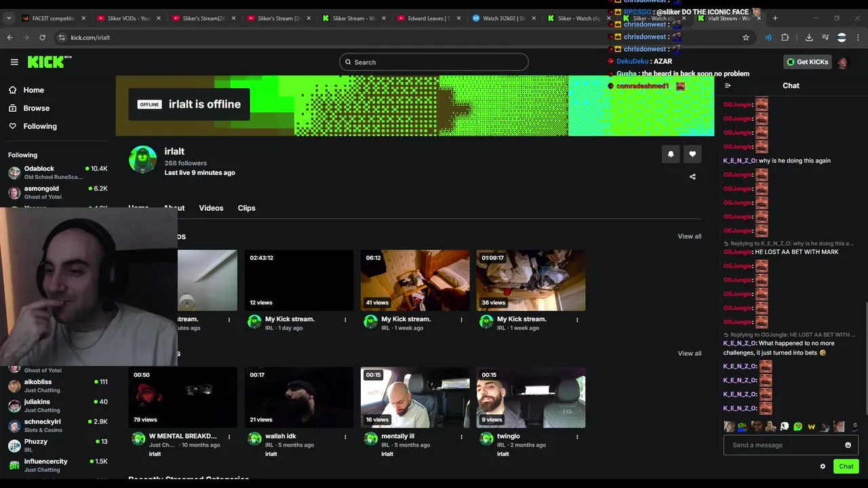Screen dimensions: 868x488
Task: Open the Kick hamburger menu
Action: [x=14, y=62]
